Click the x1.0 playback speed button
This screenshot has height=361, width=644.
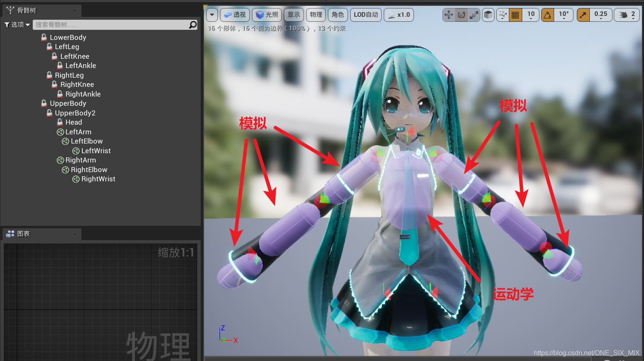[x=398, y=14]
